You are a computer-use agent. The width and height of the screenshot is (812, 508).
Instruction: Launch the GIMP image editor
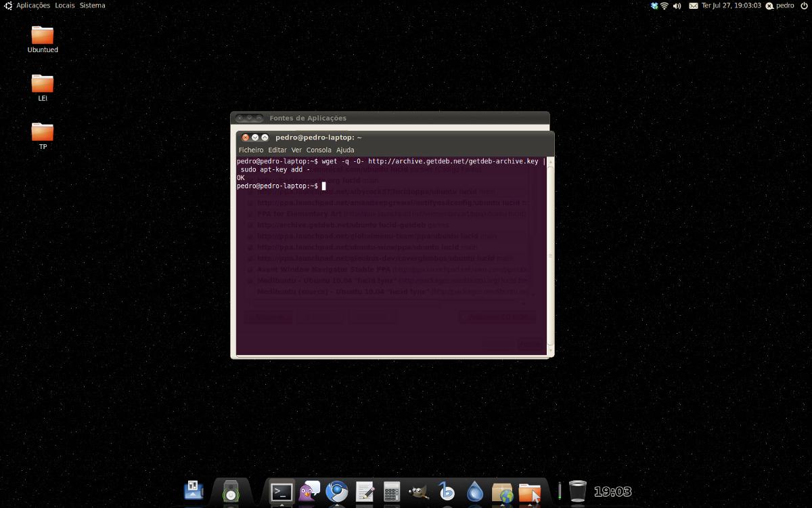[x=419, y=492]
